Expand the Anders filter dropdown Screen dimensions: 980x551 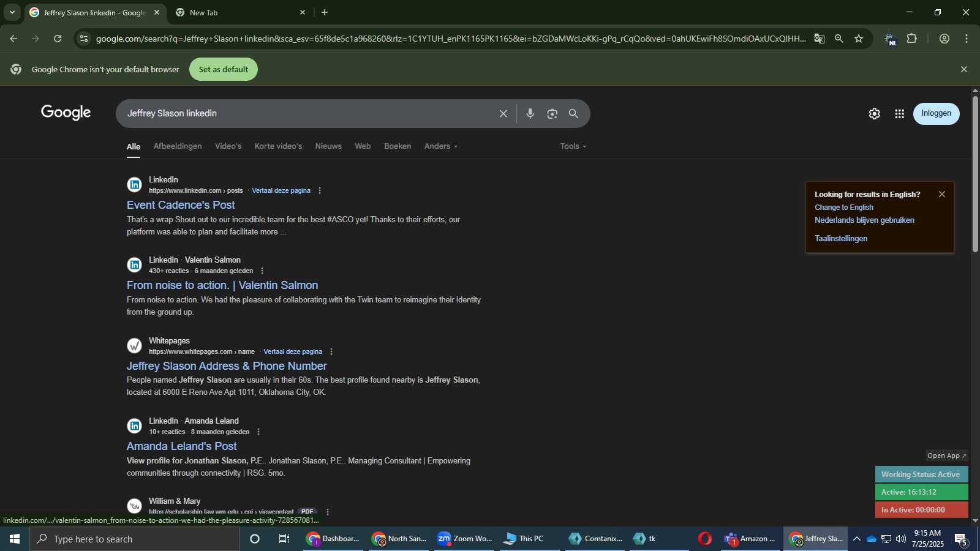(441, 146)
